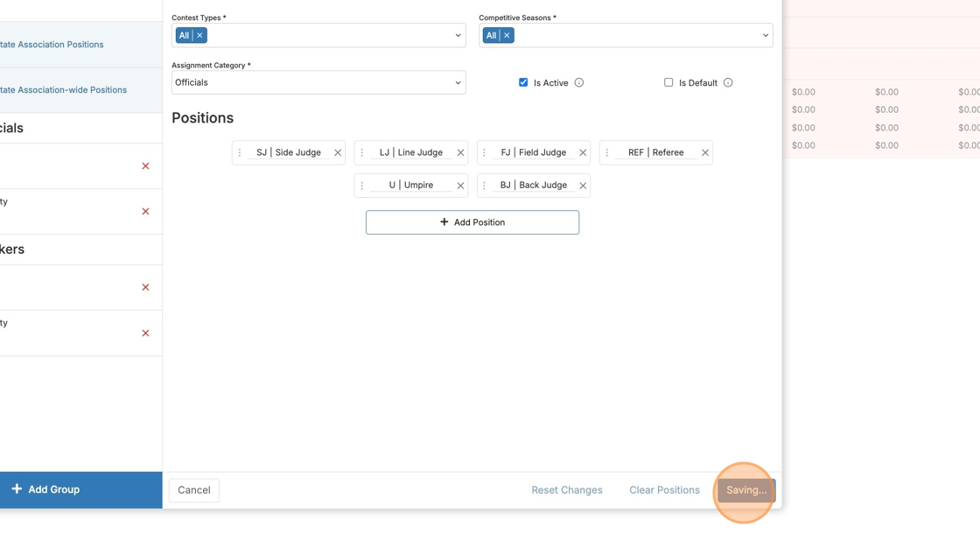Uncheck the Is Active checkbox
The width and height of the screenshot is (980, 548).
click(x=523, y=82)
